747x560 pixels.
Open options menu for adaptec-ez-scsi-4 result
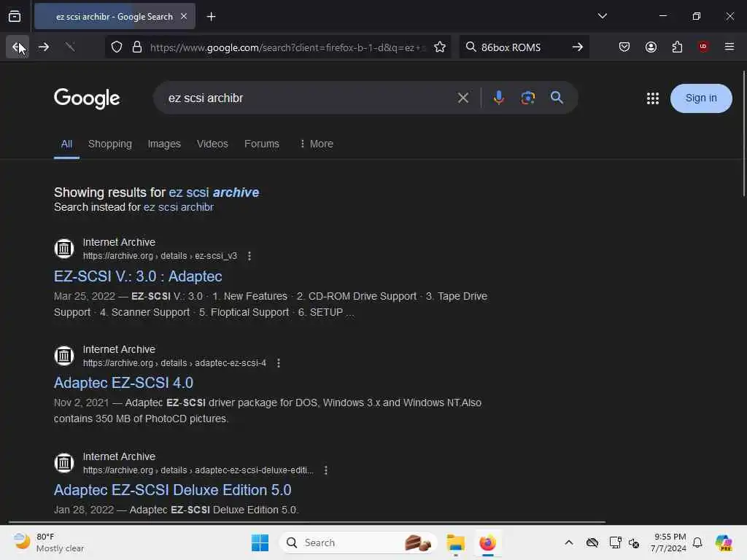coord(278,363)
